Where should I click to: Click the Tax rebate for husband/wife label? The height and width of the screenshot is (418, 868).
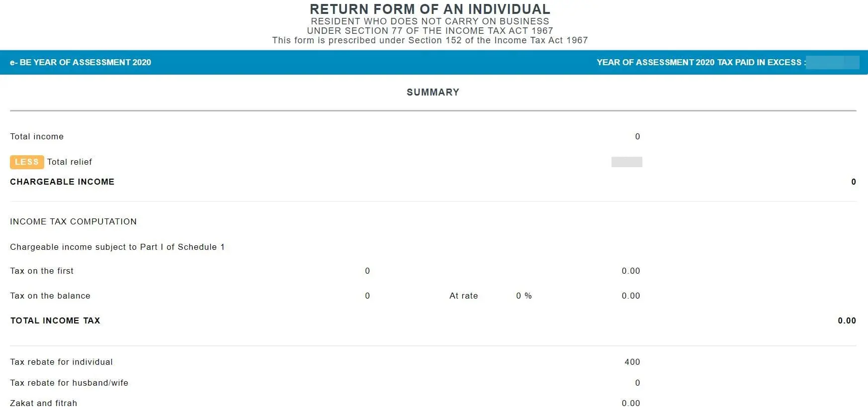tap(69, 383)
